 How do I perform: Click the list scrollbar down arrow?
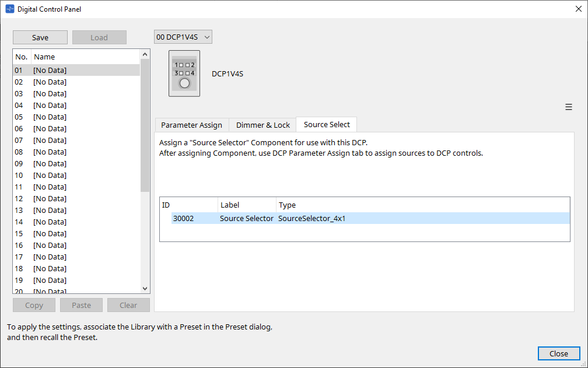click(145, 288)
